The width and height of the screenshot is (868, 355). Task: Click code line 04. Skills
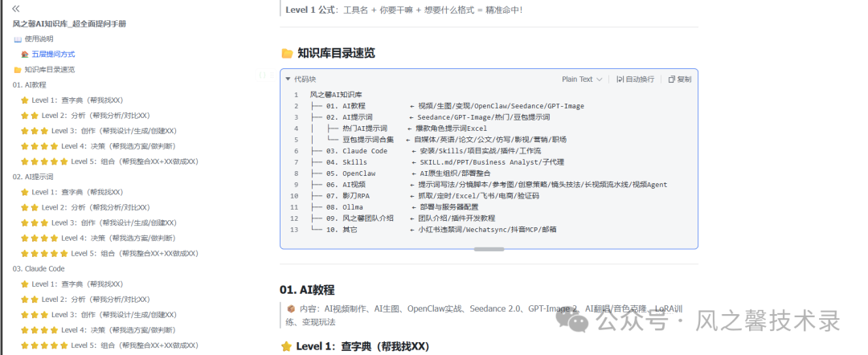coord(436,162)
